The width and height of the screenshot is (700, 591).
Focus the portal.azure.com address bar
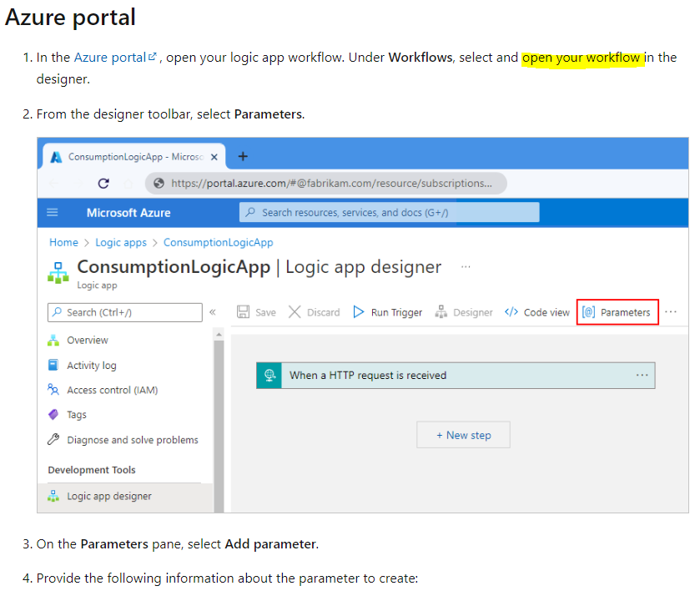326,183
